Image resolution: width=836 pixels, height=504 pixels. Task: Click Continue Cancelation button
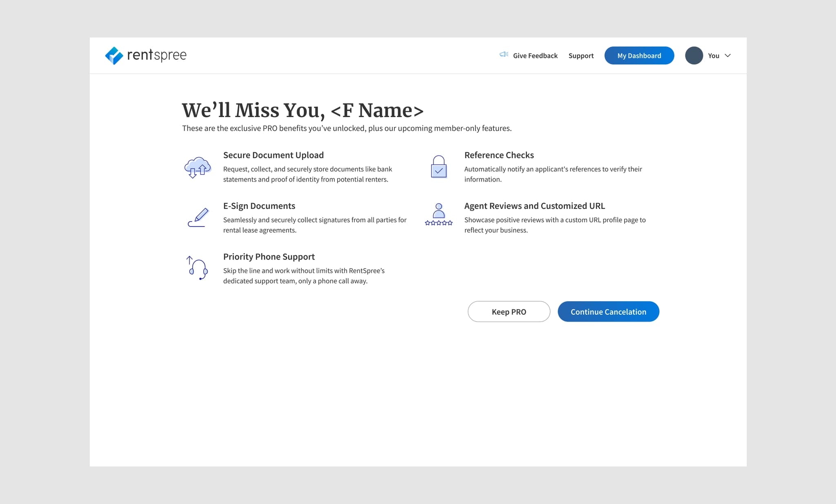click(x=608, y=312)
